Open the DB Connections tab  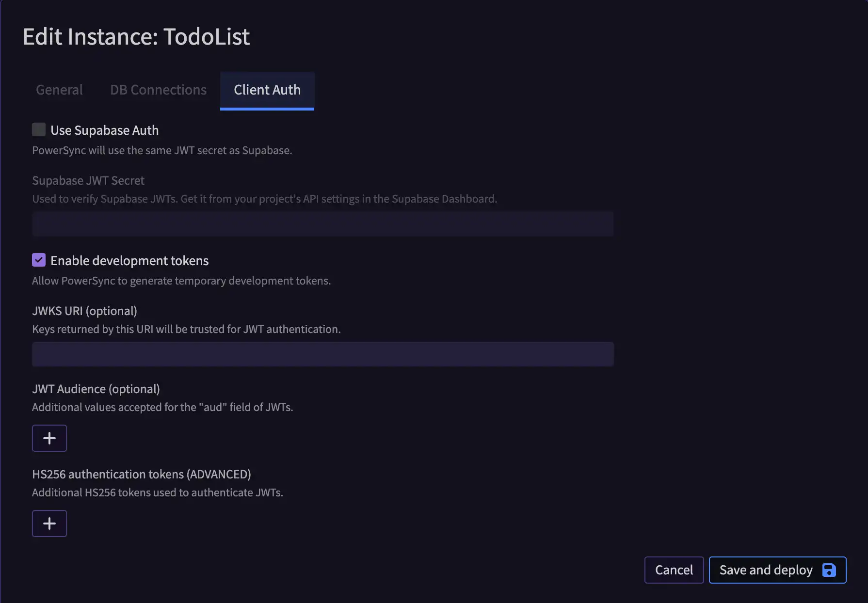pos(158,90)
